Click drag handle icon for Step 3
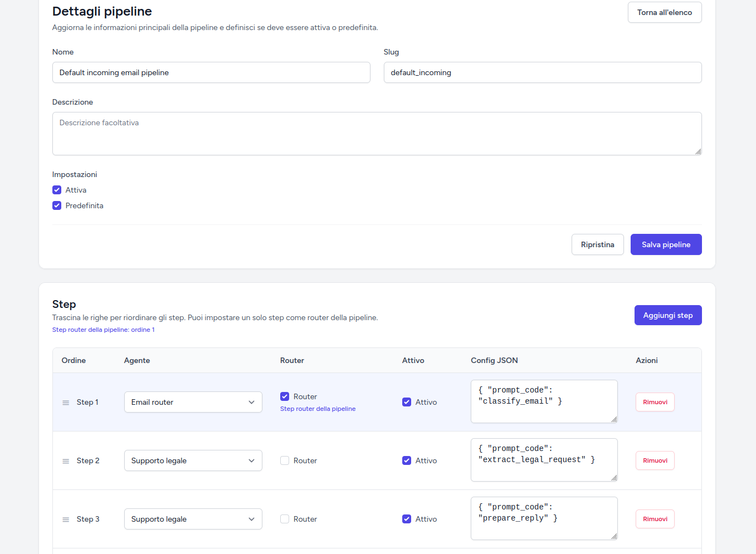This screenshot has width=756, height=554. coord(66,519)
